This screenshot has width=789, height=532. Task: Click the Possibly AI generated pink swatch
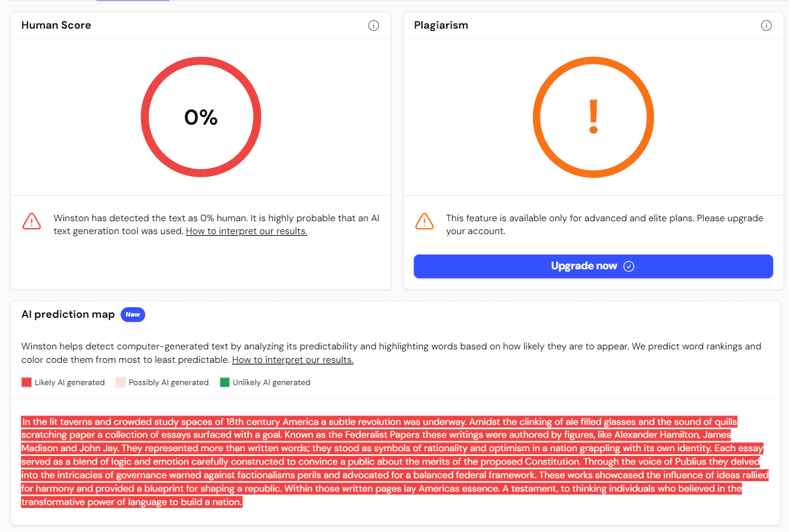[x=121, y=382]
